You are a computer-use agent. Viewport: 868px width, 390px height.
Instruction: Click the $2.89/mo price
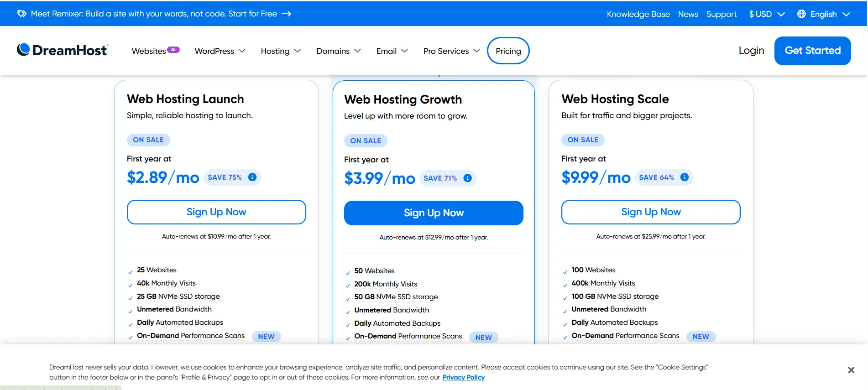pos(163,177)
